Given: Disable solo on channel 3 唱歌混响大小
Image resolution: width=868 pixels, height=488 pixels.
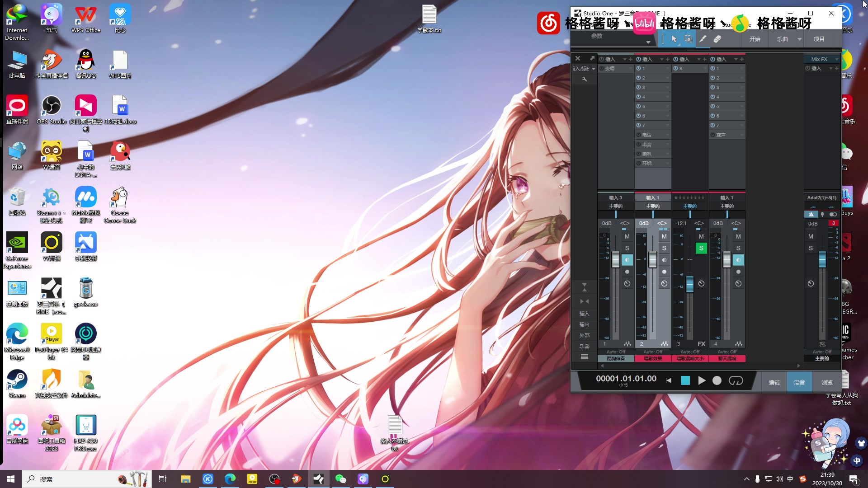Looking at the screenshot, I should click(x=701, y=248).
